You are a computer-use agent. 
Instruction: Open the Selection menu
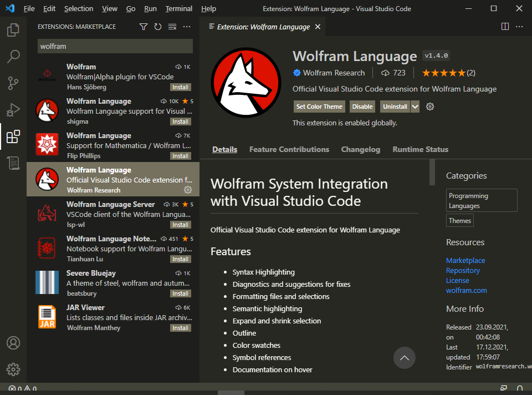pyautogui.click(x=79, y=8)
